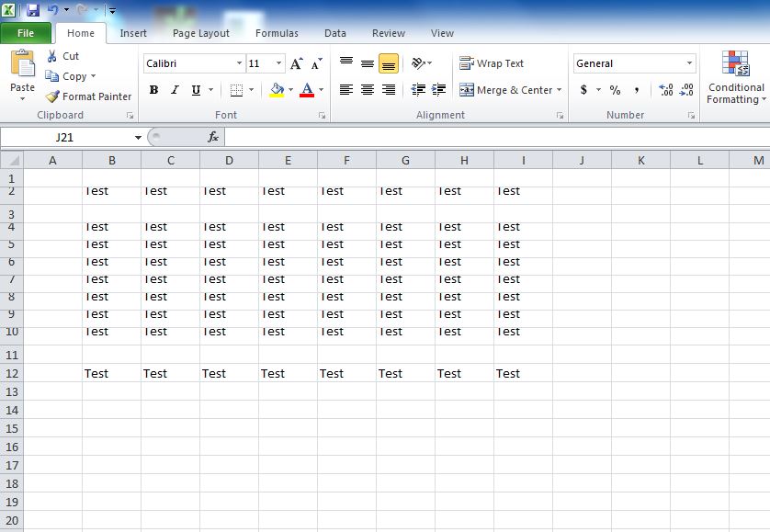Apply red Font Color swatch

[x=307, y=90]
